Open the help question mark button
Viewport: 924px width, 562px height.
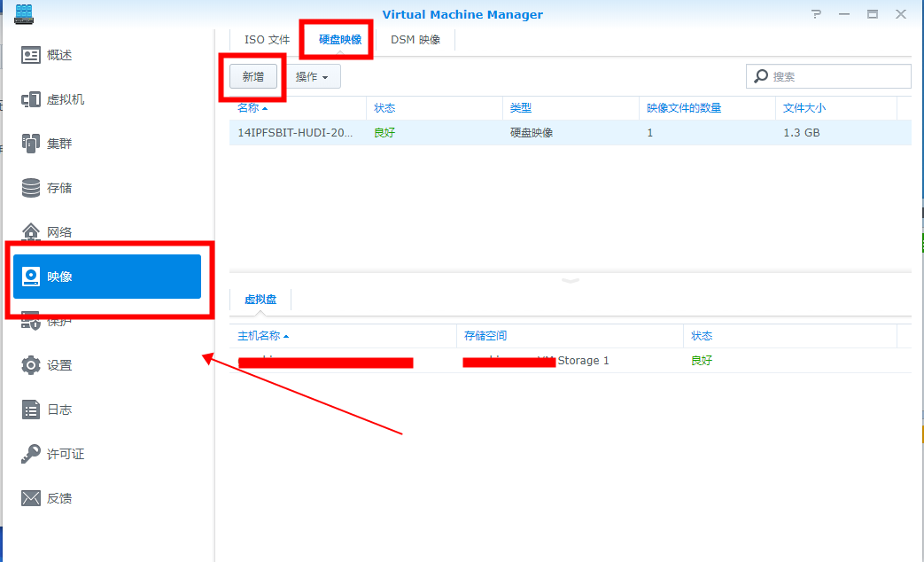tap(815, 14)
